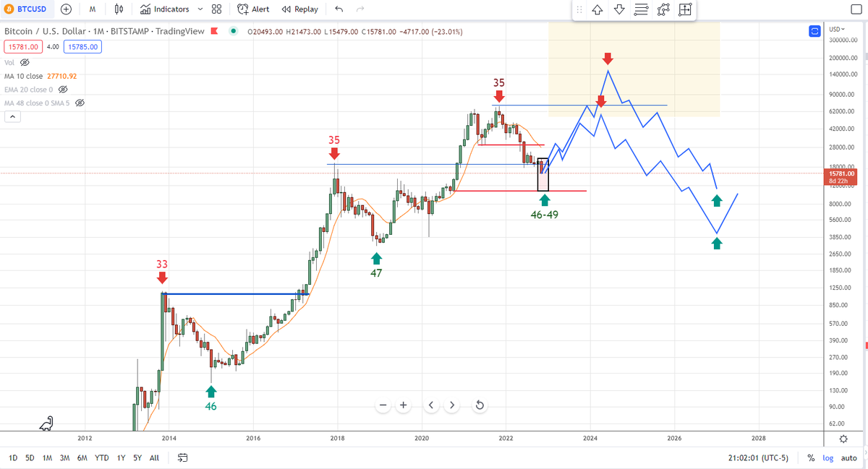Toggle percent scale
Viewport: 868px width, 469px height.
click(811, 457)
